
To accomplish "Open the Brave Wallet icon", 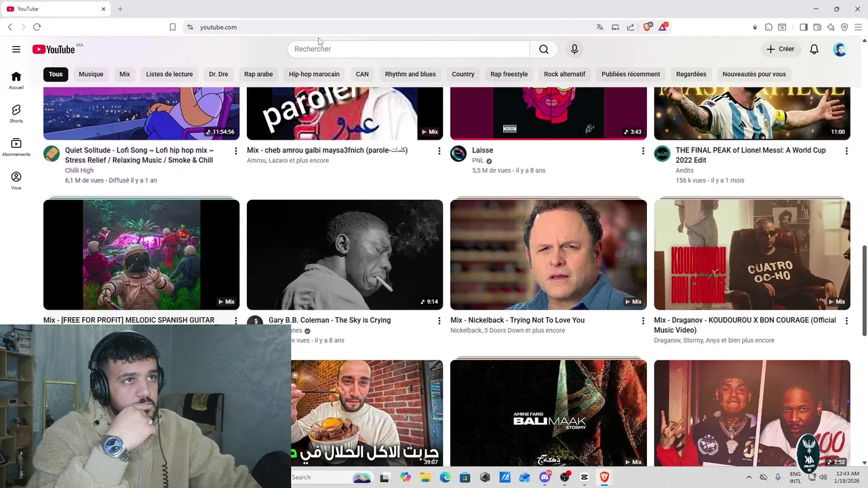I will click(817, 27).
